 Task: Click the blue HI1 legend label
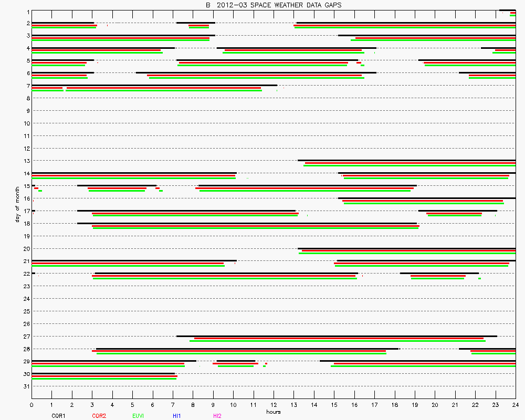pos(176,416)
